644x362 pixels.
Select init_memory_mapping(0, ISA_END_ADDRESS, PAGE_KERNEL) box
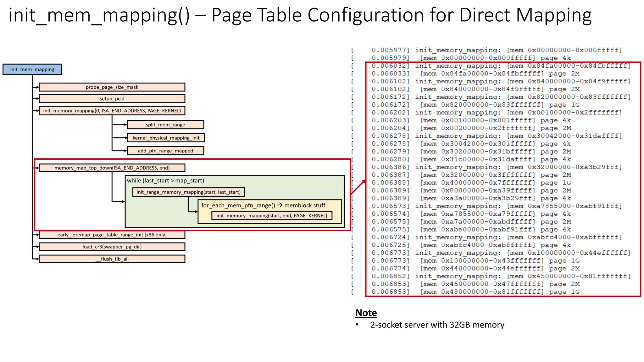(x=112, y=111)
